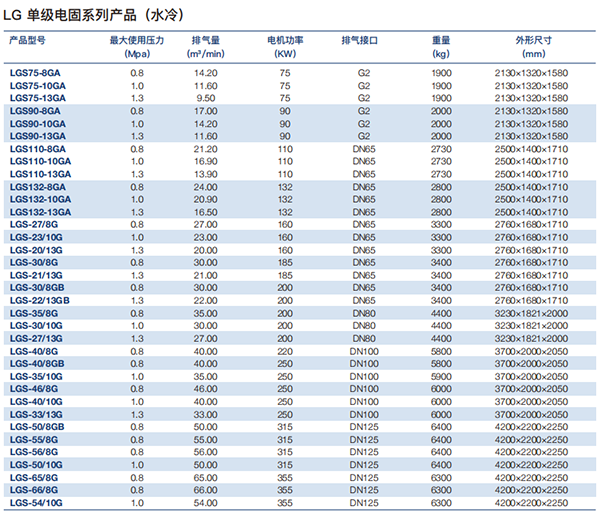The width and height of the screenshot is (600, 519).
Task: Click the LGS75-8GA model name
Action: pyautogui.click(x=36, y=73)
